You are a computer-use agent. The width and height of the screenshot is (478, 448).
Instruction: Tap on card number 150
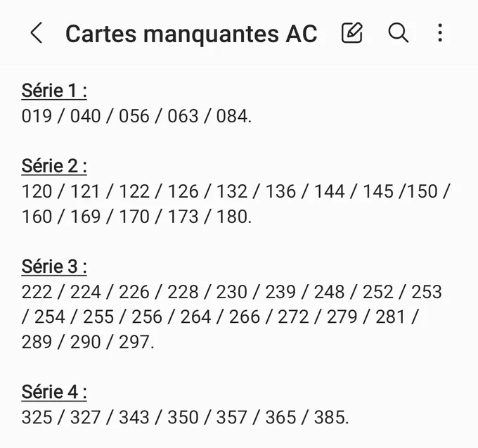[x=422, y=191]
